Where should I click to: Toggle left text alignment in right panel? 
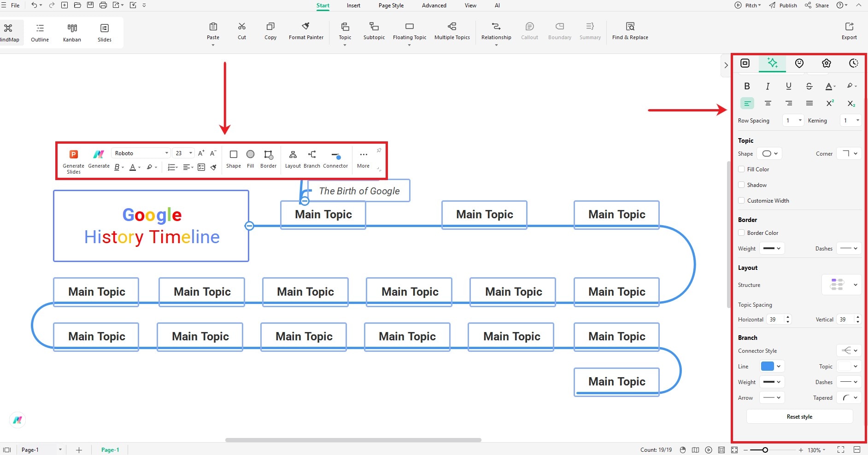pyautogui.click(x=747, y=103)
